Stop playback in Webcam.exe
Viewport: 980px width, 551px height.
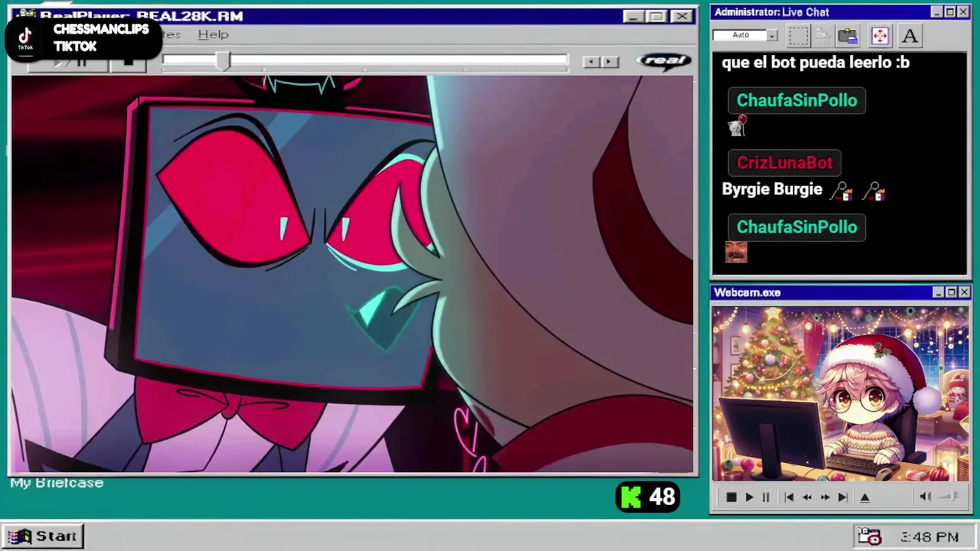click(730, 497)
